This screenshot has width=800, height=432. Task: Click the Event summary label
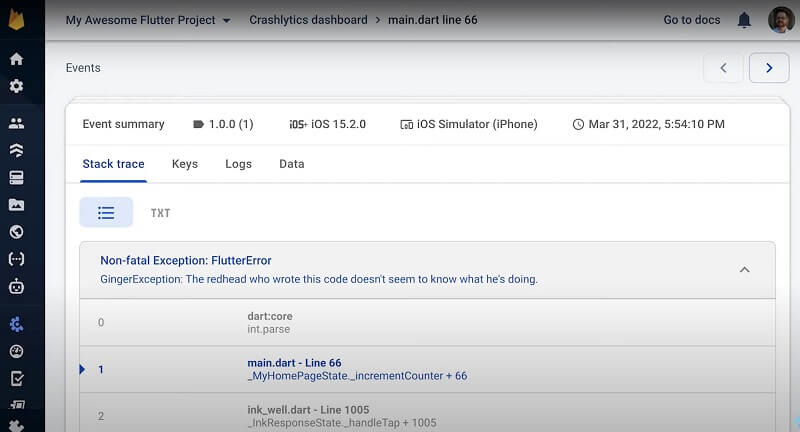123,124
